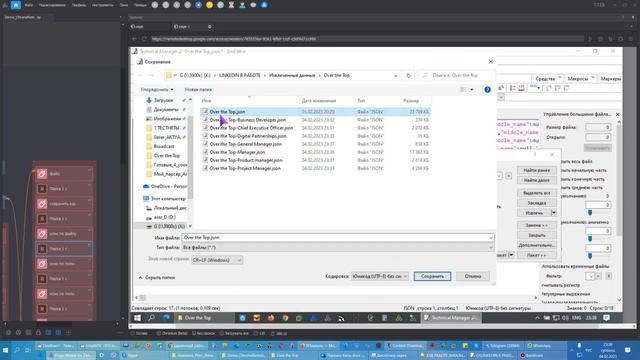Screen dimensions: 640x360
Task: Open the Файл menu
Action: [29, 5]
